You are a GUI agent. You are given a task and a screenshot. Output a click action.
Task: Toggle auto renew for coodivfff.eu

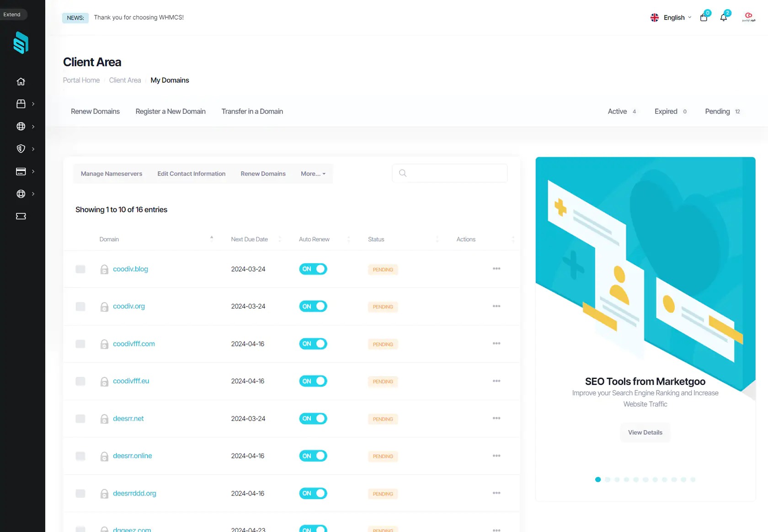(x=313, y=381)
